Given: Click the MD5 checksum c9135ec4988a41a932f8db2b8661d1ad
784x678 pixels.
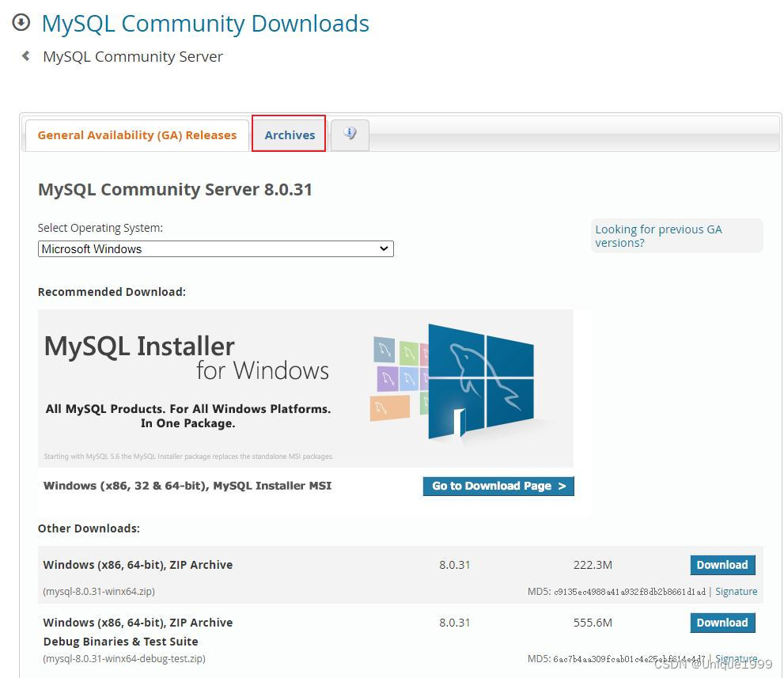Looking at the screenshot, I should (630, 592).
